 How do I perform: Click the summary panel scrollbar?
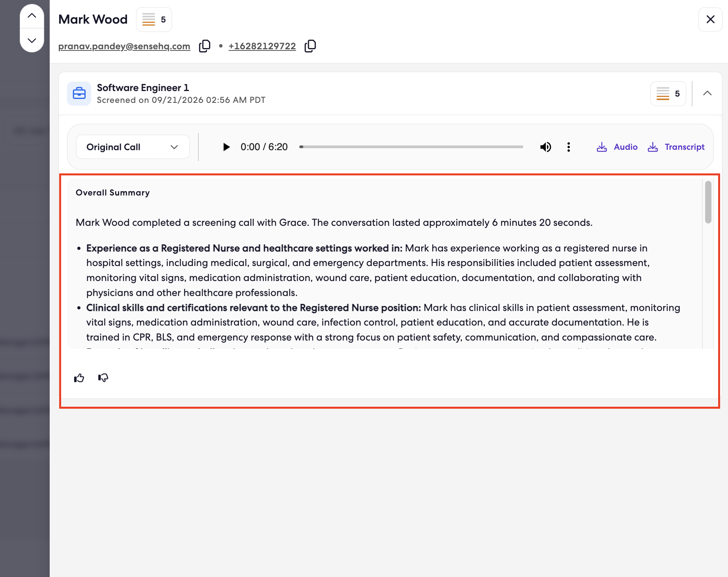tap(708, 202)
